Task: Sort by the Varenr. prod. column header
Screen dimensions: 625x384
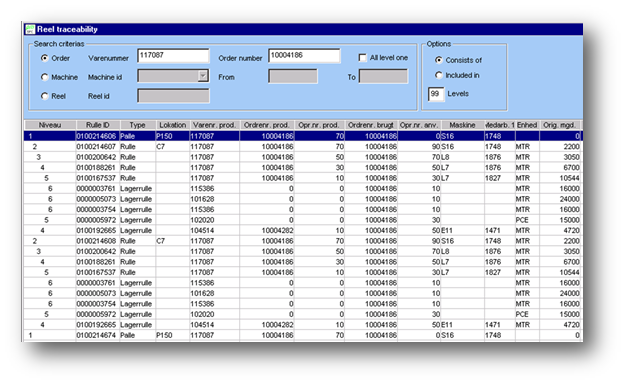Action: (x=214, y=125)
